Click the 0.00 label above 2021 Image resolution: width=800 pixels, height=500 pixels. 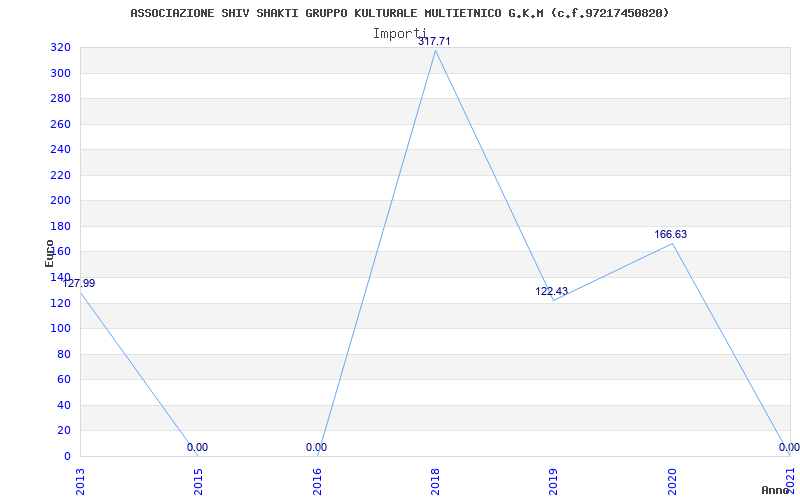click(789, 447)
